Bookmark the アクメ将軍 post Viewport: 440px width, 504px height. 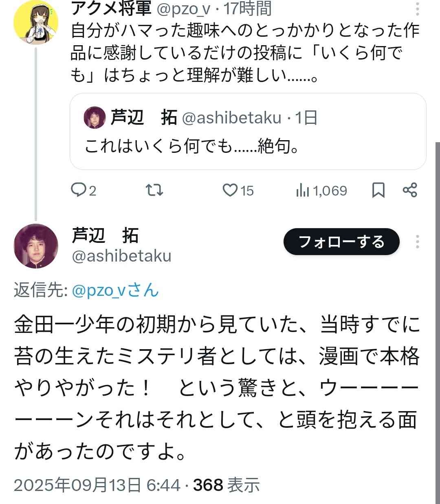pos(378,190)
